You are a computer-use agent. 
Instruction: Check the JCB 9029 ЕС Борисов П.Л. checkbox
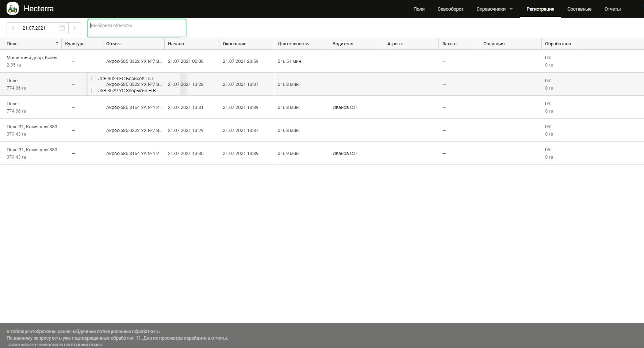click(94, 79)
